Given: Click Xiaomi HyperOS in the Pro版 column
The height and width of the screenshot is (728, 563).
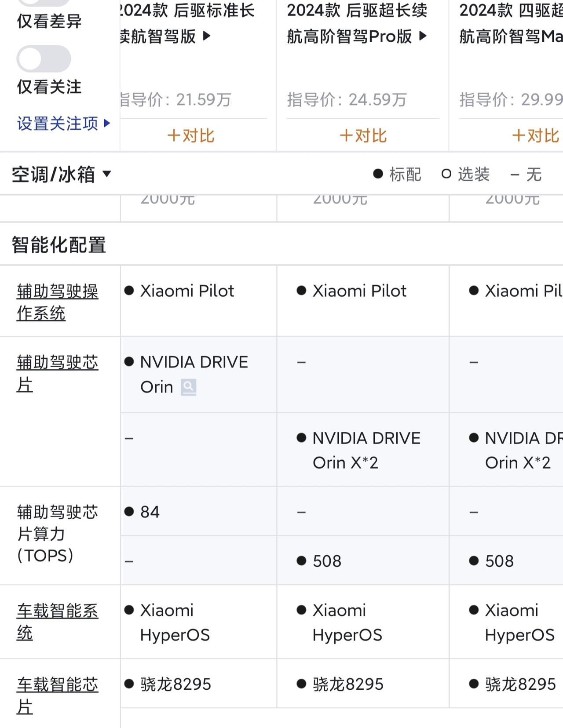Looking at the screenshot, I should [347, 622].
